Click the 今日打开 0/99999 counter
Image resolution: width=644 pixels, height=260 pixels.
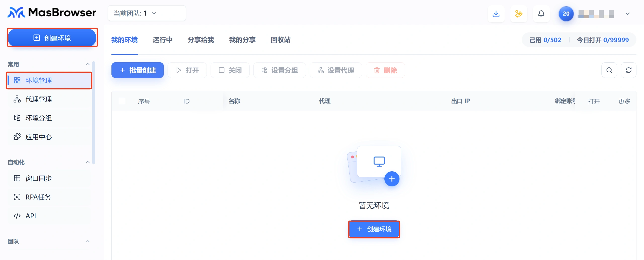click(603, 40)
